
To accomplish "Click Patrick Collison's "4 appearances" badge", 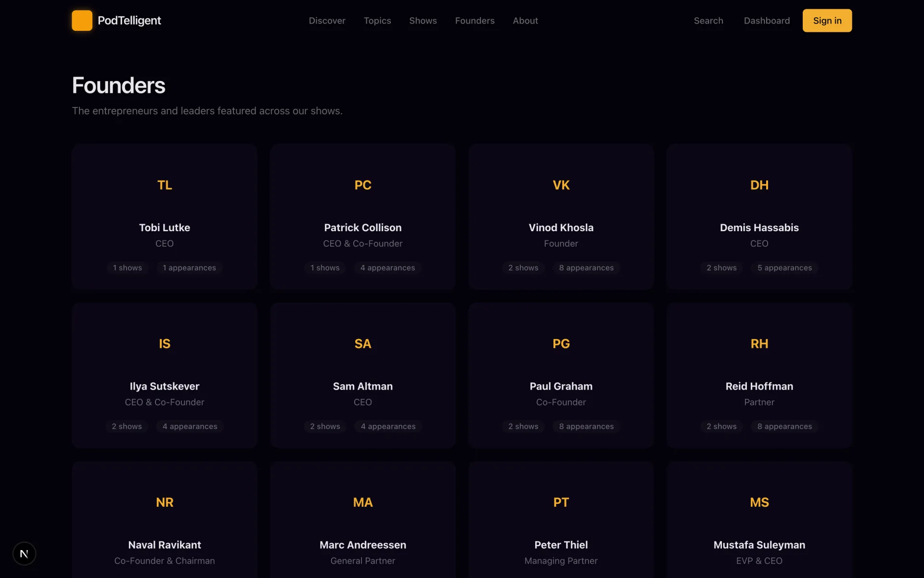I will pyautogui.click(x=387, y=268).
